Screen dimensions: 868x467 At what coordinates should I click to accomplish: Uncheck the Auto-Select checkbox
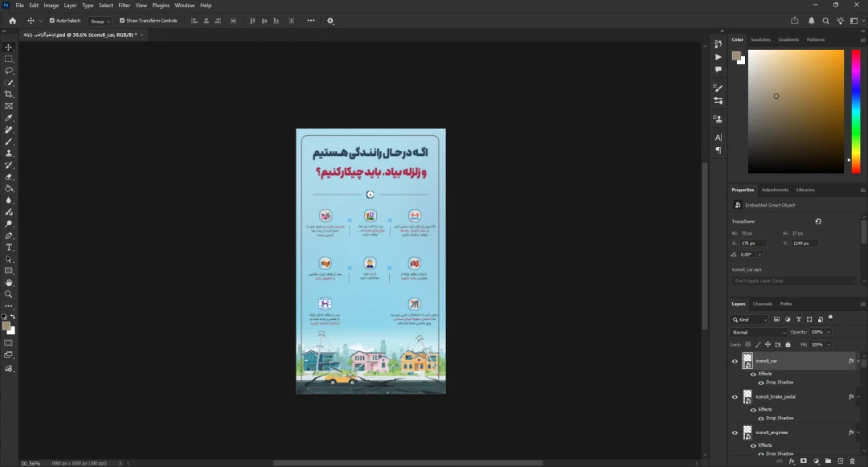52,21
